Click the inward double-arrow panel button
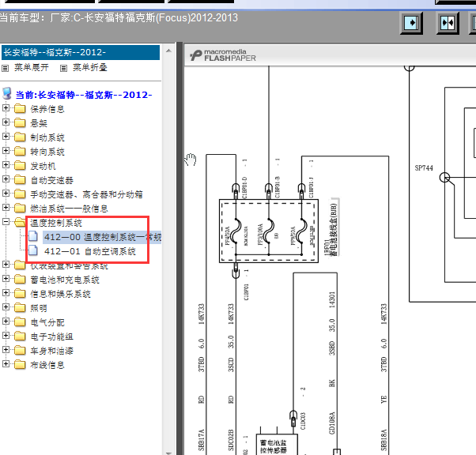Viewport: 476px width, 455px height. point(448,24)
